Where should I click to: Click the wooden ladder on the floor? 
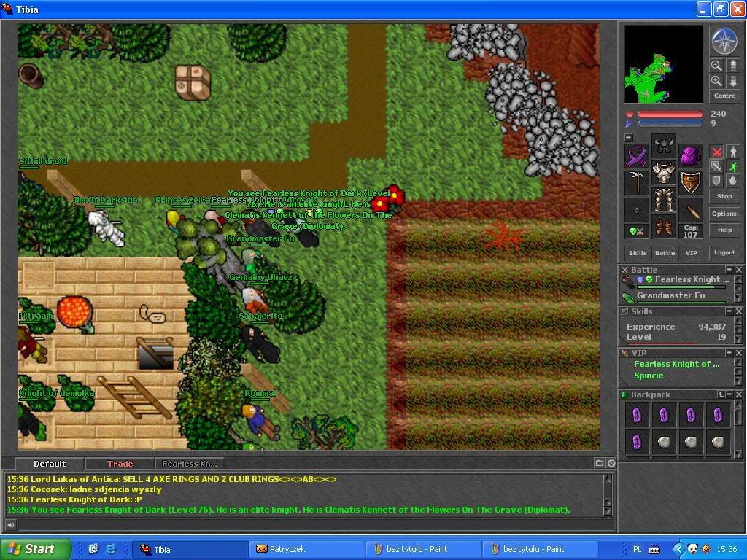pyautogui.click(x=135, y=397)
